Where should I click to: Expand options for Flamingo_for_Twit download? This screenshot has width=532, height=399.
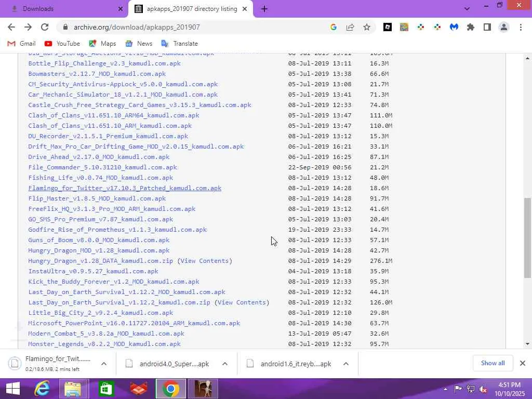pos(104,364)
